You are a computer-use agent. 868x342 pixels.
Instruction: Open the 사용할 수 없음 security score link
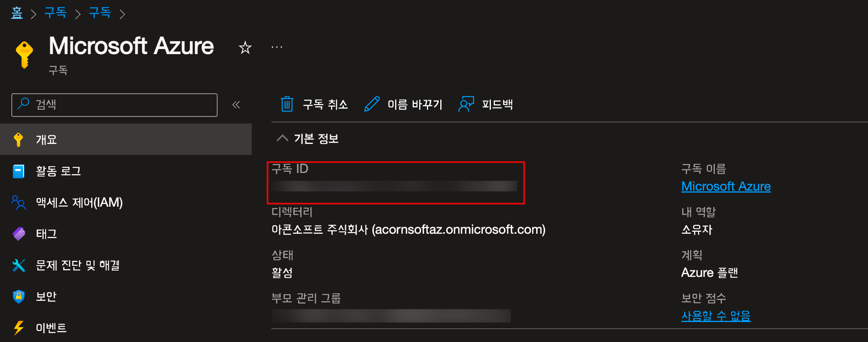[716, 316]
